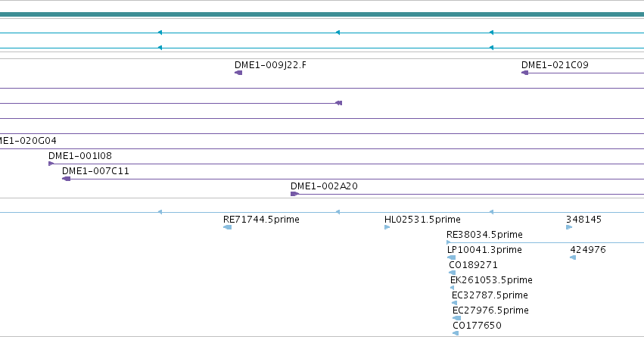Click the HL02531.5prime blue arrowhead
This screenshot has width=644, height=337.
pyautogui.click(x=387, y=227)
